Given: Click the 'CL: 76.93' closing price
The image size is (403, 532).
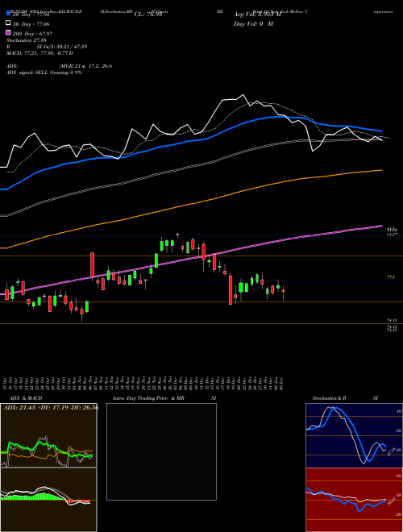Looking at the screenshot, I should tap(147, 15).
